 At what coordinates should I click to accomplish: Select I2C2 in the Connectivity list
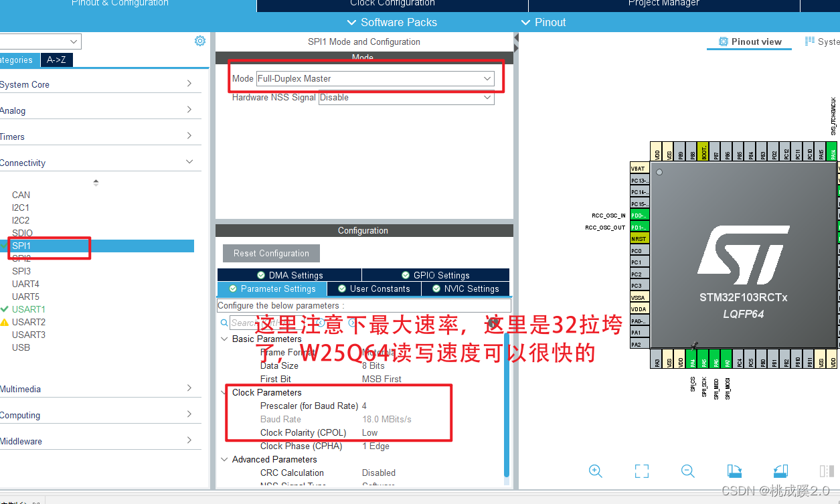tap(21, 220)
